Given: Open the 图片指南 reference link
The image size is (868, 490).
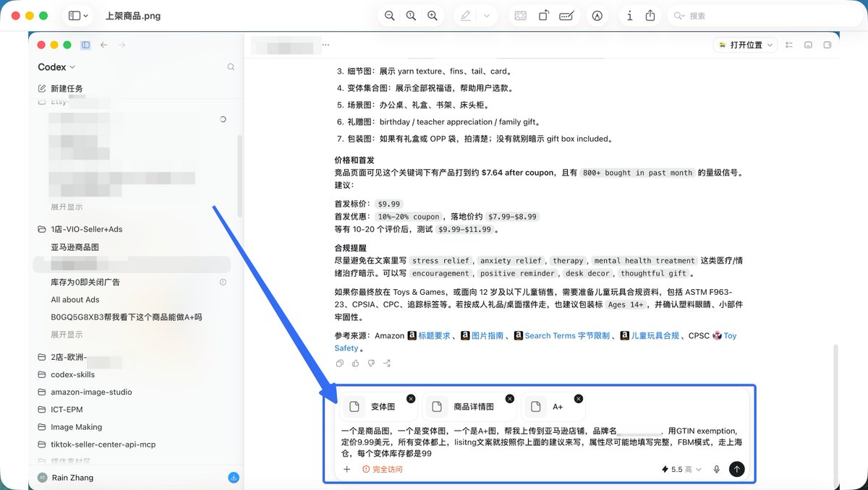Looking at the screenshot, I should 483,335.
